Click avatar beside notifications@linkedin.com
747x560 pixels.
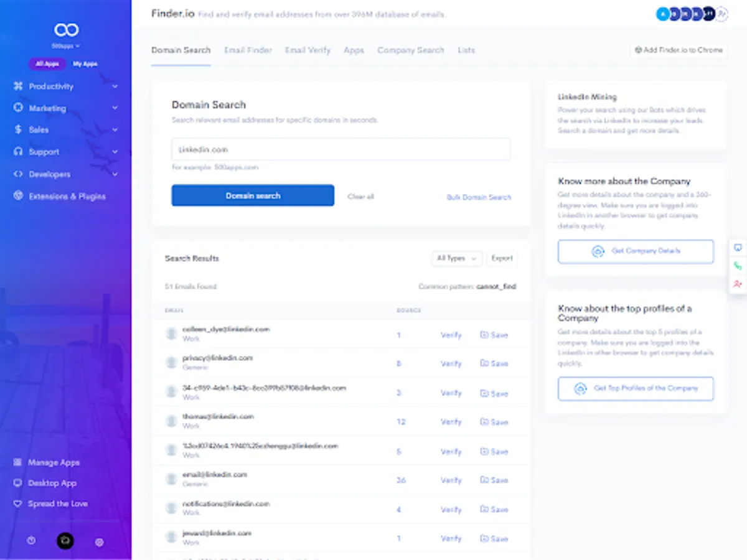click(171, 508)
